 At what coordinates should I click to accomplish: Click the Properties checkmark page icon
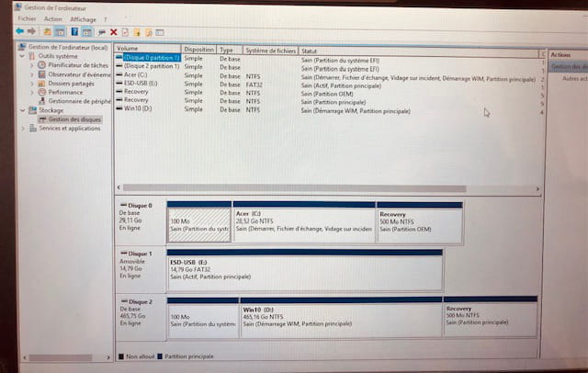[x=125, y=32]
